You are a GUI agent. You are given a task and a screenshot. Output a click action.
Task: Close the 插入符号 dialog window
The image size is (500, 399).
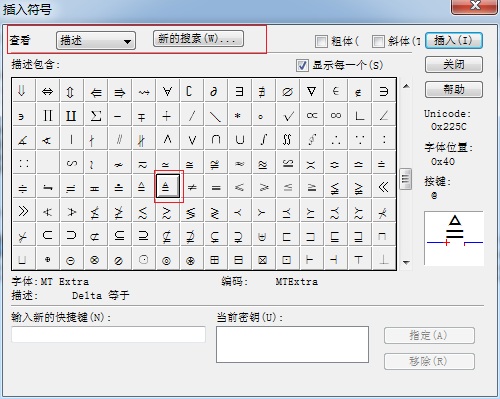pos(474,6)
